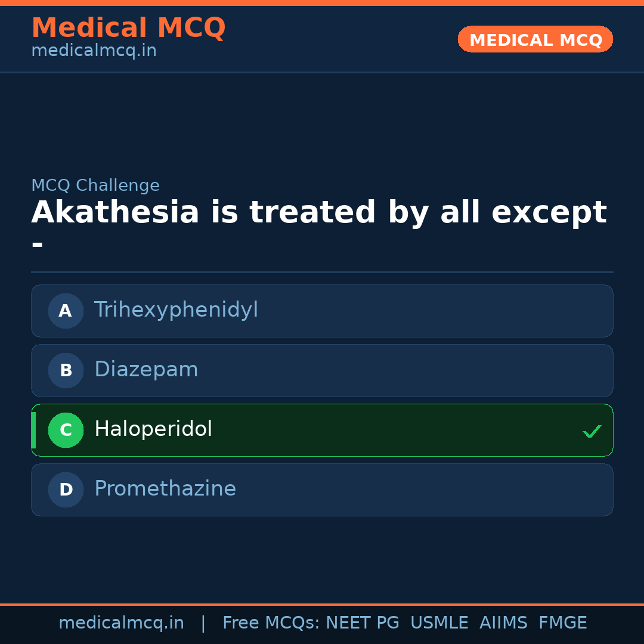Click the letter A option badge
Viewport: 644px width, 644px height.
(66, 311)
